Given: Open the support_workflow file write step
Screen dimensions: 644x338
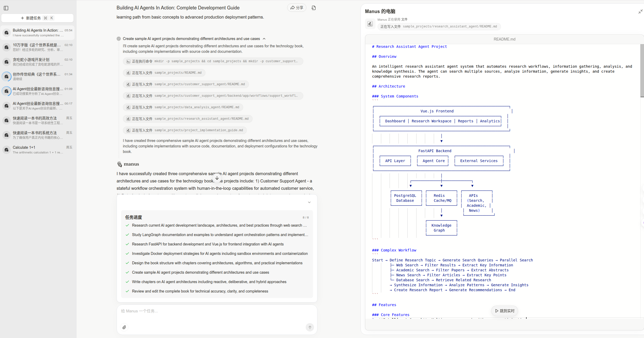Looking at the screenshot, I should click(x=213, y=96).
